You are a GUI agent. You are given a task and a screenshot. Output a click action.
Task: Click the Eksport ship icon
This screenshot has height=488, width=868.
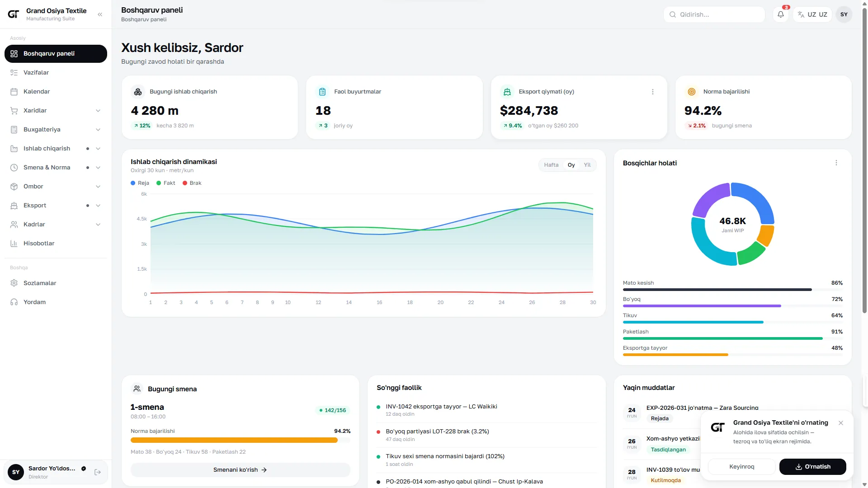pyautogui.click(x=14, y=205)
